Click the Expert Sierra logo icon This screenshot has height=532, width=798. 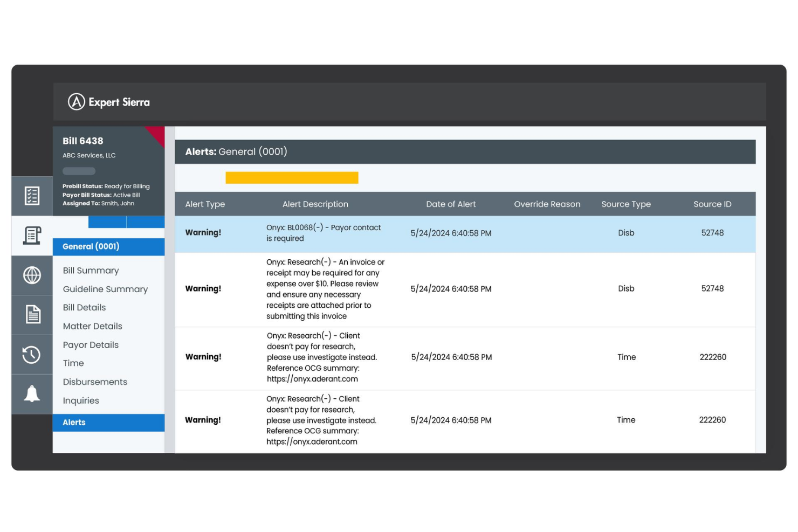(77, 101)
